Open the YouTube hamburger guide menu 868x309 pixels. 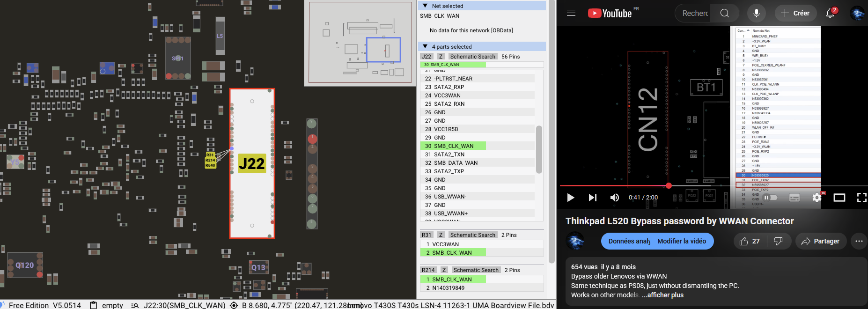[571, 13]
